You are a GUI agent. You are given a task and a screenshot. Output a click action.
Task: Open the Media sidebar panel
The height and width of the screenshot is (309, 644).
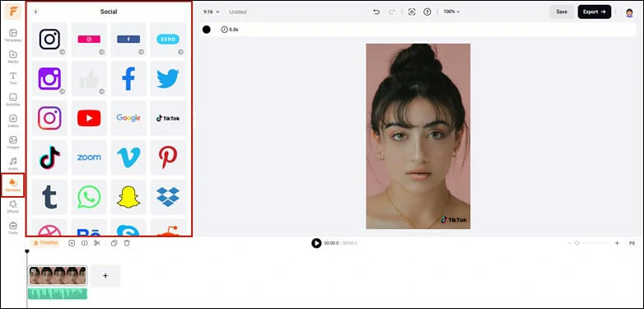point(12,56)
